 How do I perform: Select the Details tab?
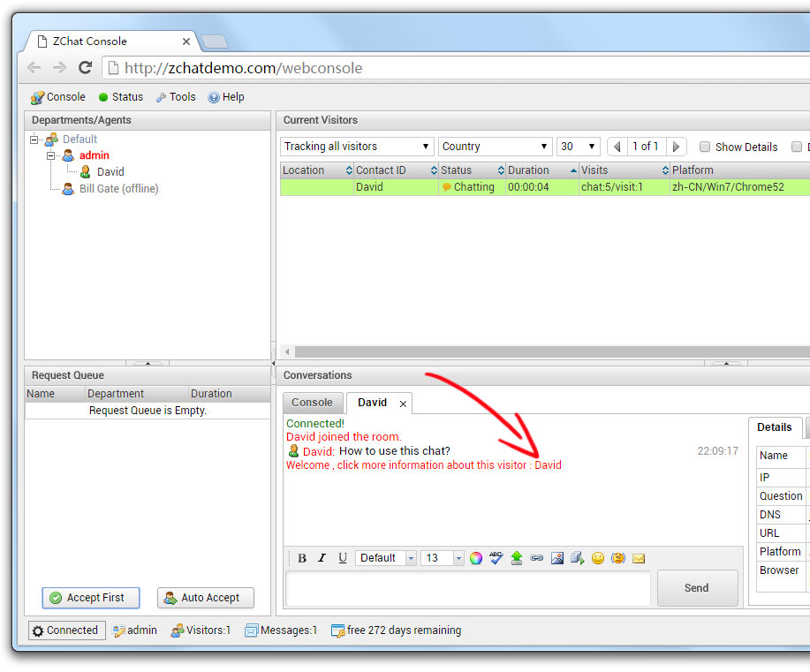(x=775, y=427)
